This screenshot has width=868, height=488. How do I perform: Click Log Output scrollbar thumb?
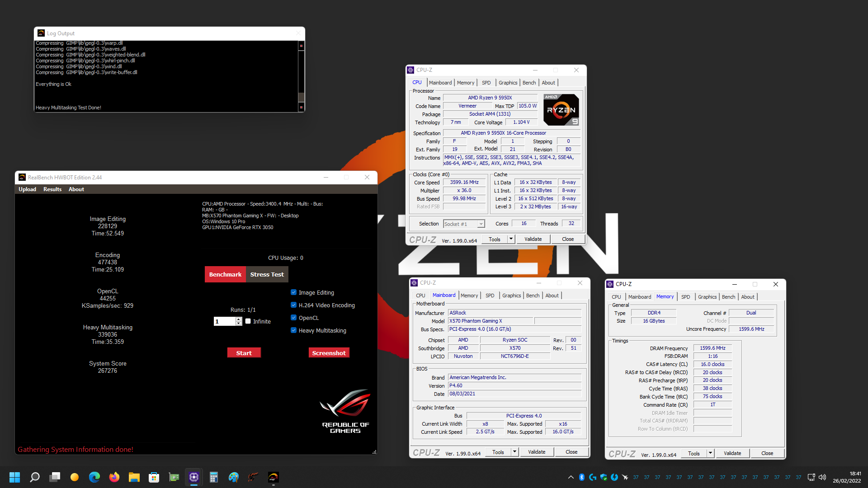[301, 97]
